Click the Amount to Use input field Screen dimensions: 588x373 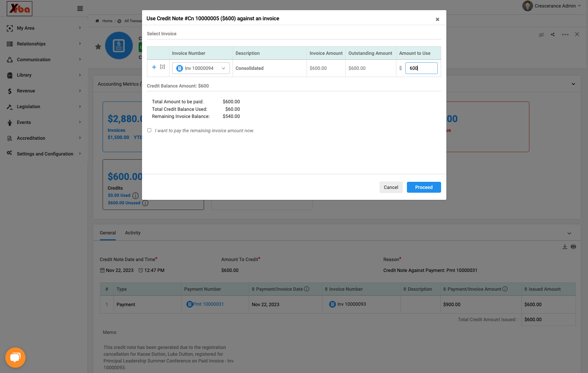click(x=422, y=68)
